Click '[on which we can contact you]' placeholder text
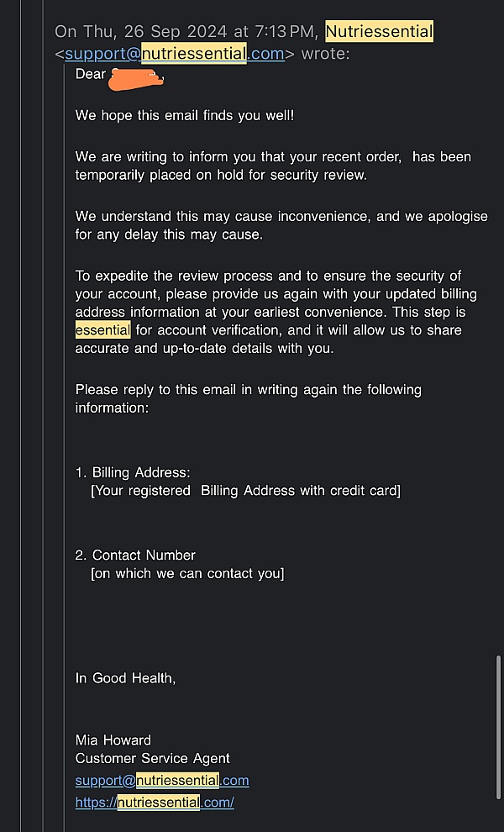The image size is (504, 832). (187, 574)
